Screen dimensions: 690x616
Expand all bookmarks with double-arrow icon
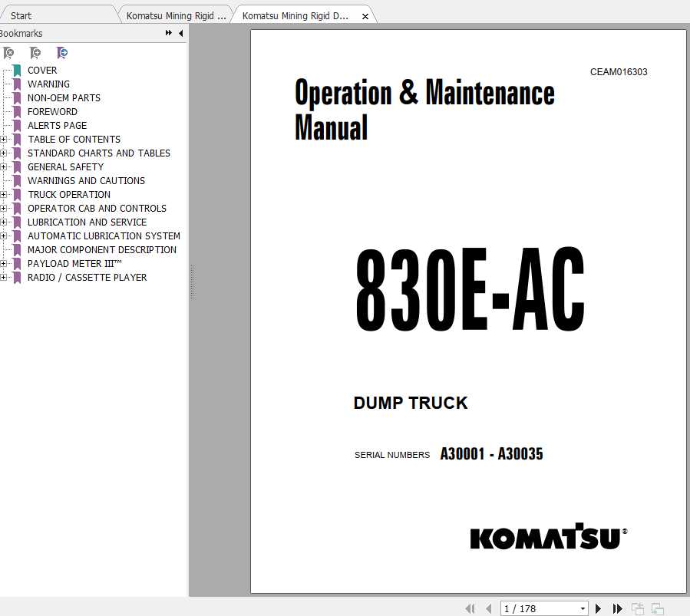click(x=169, y=33)
